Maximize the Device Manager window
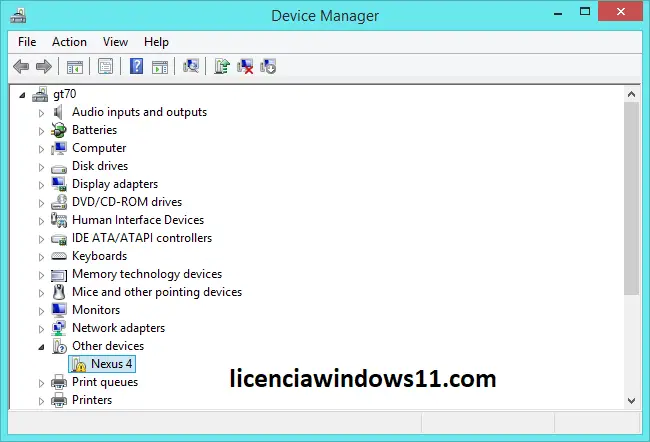 pyautogui.click(x=585, y=12)
